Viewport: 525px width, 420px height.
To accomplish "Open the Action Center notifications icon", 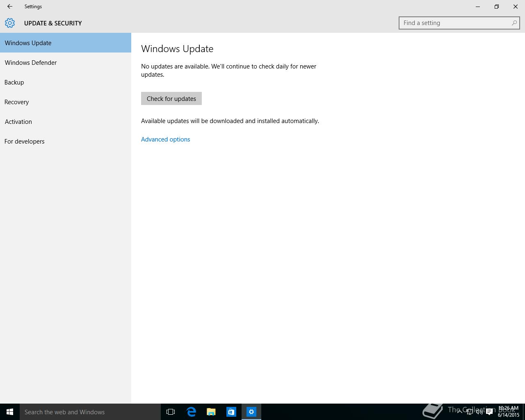I will tap(489, 412).
